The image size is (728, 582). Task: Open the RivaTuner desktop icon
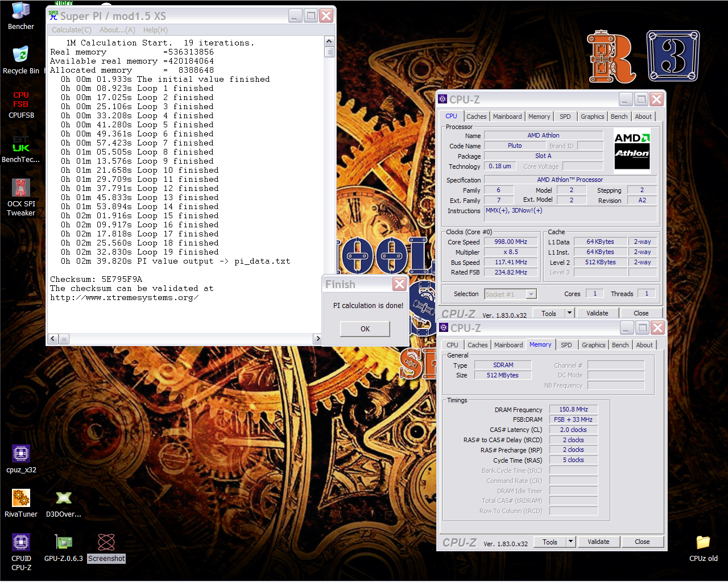[x=21, y=504]
